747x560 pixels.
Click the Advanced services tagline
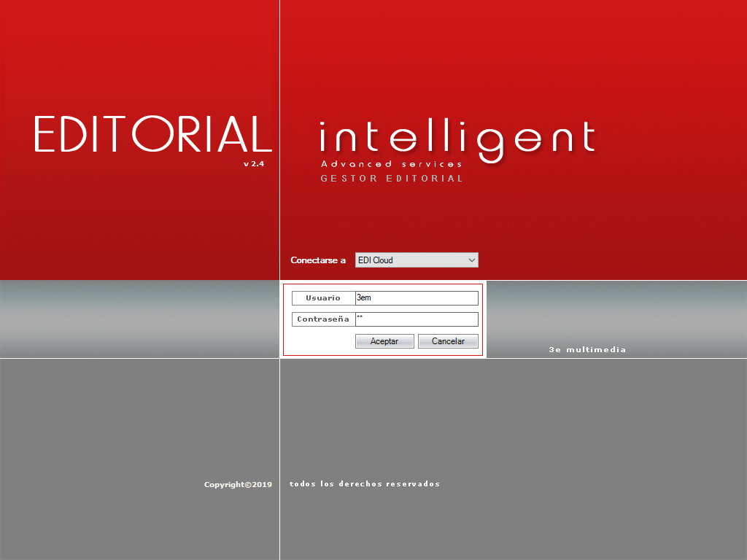tap(391, 164)
